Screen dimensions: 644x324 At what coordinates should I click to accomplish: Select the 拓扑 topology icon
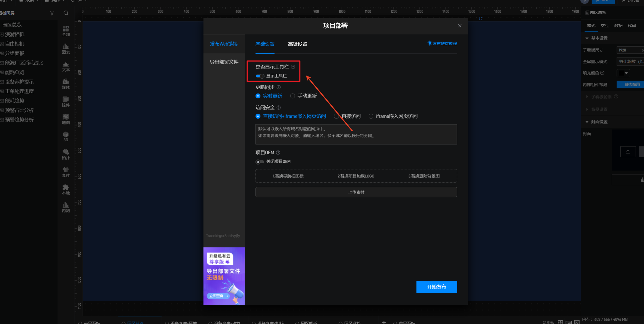click(66, 154)
